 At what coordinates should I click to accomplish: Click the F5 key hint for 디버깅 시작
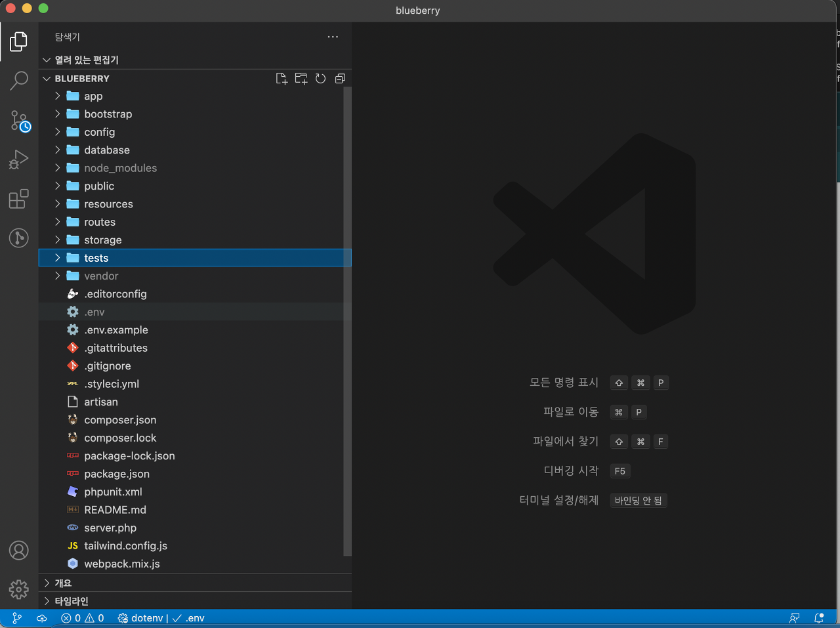[x=620, y=471]
